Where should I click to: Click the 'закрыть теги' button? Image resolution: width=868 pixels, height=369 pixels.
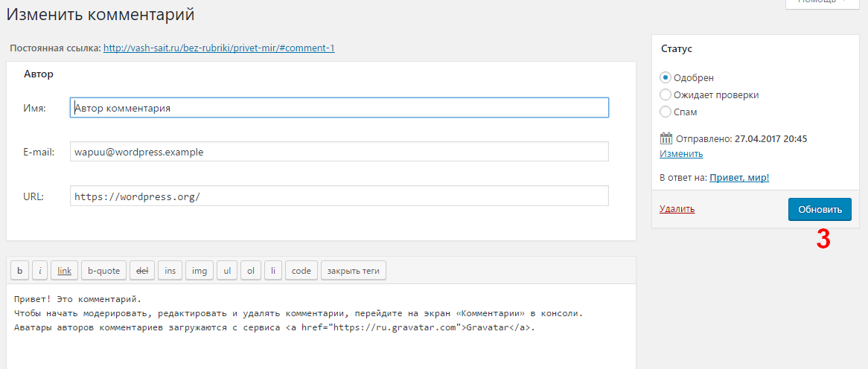click(353, 271)
